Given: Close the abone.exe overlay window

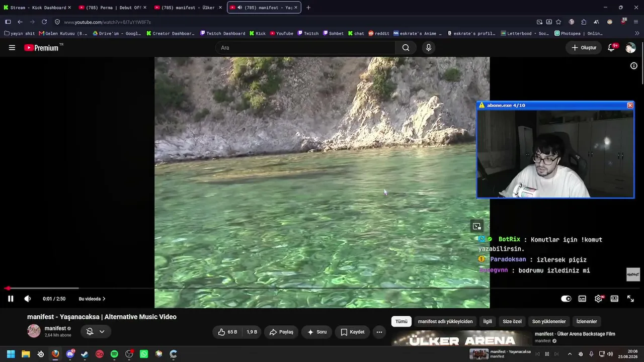Looking at the screenshot, I should point(630,105).
